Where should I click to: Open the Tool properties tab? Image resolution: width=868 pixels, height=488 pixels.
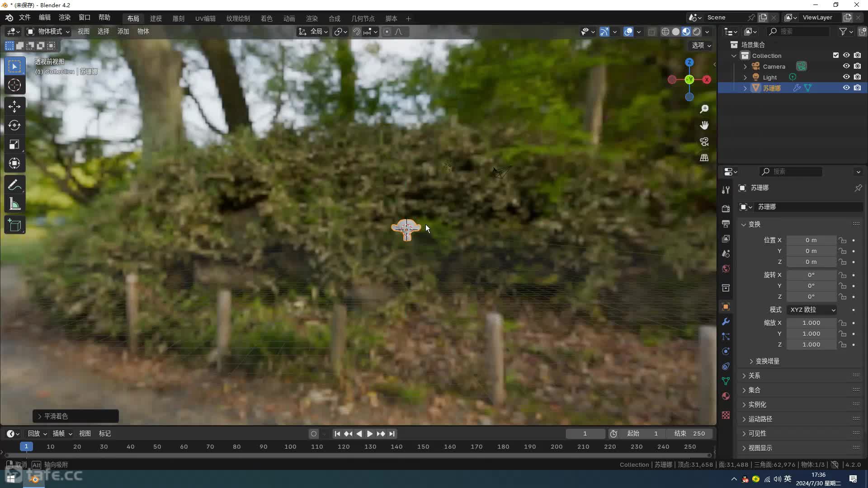(726, 190)
